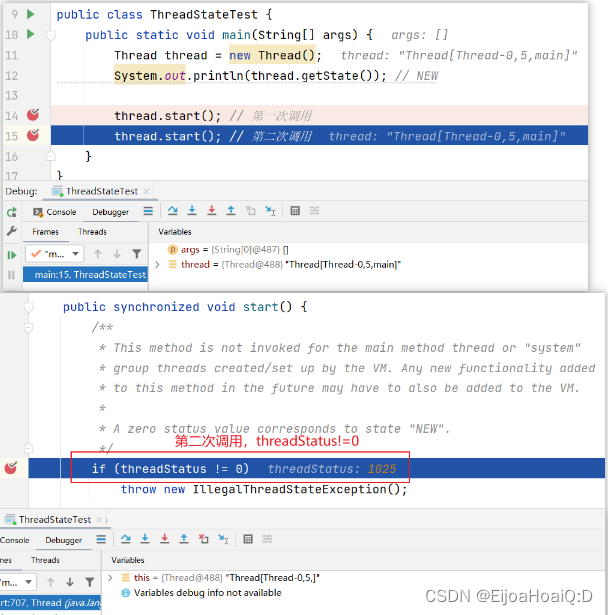Screen dimensions: 608x615
Task: Collapse start() method fold marker
Action: [28, 308]
